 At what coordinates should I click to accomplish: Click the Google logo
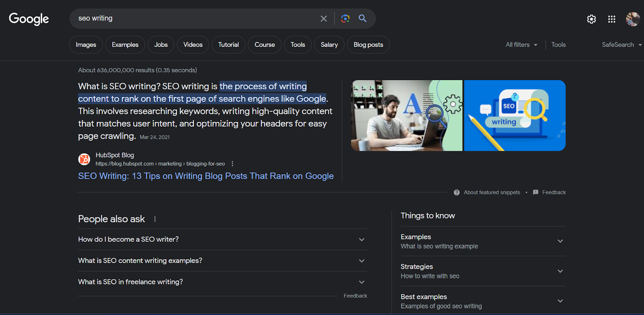pyautogui.click(x=29, y=19)
